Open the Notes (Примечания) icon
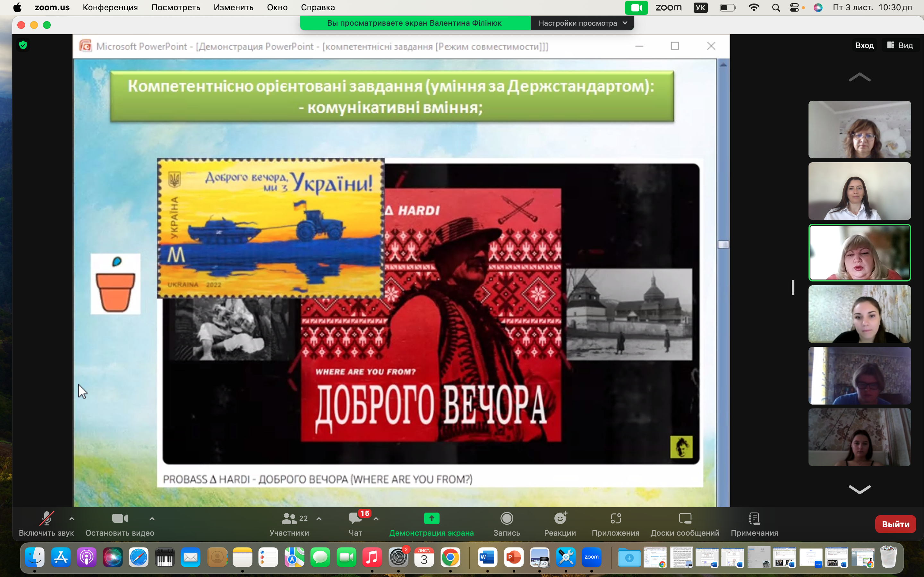This screenshot has width=924, height=577. click(x=754, y=518)
